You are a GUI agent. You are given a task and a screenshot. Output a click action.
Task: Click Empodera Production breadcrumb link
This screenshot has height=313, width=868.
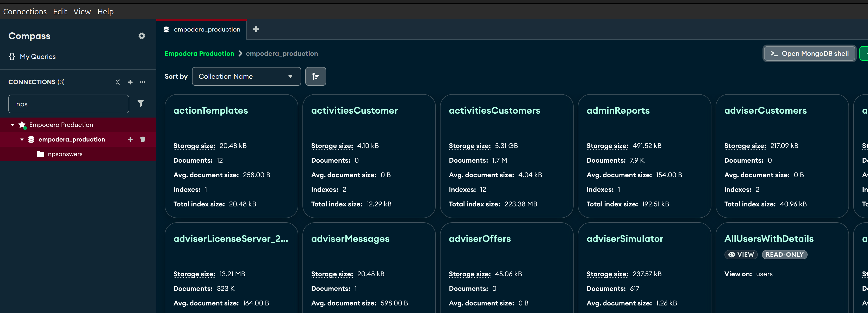(x=199, y=54)
